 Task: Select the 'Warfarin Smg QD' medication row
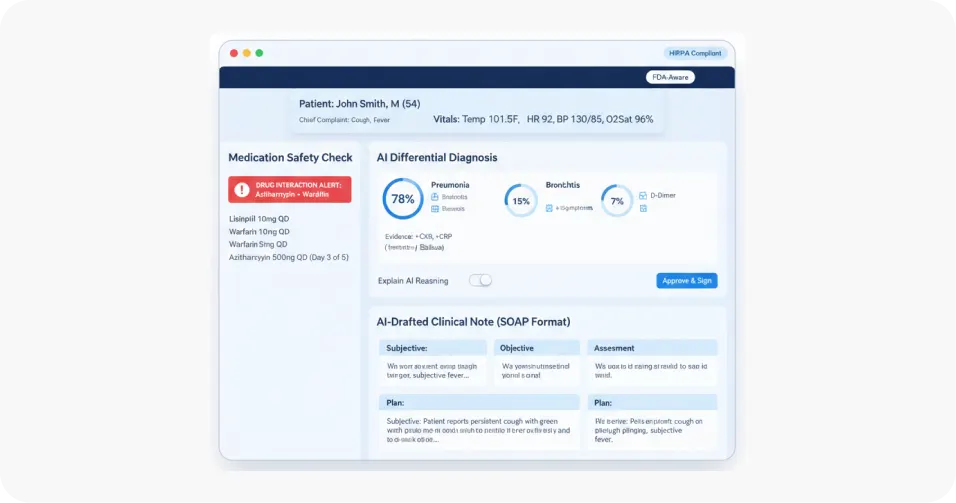pos(258,244)
